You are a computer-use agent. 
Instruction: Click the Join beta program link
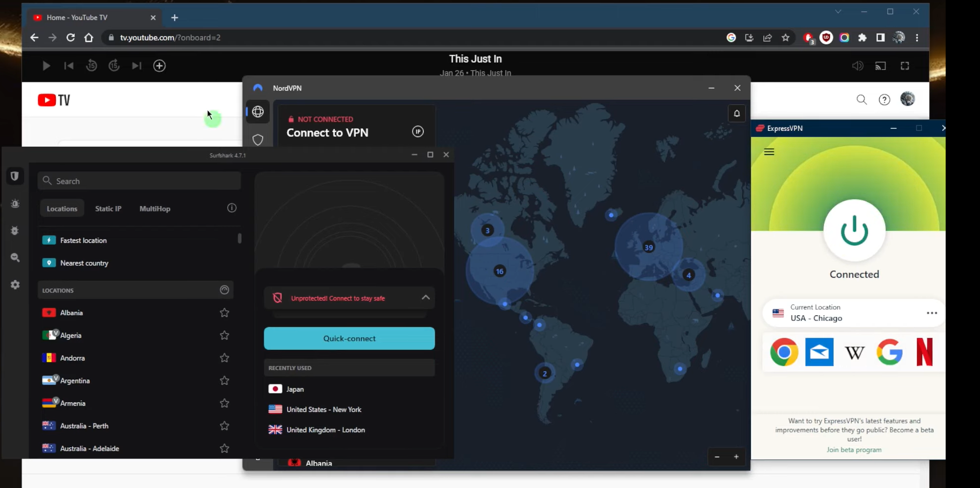(854, 450)
